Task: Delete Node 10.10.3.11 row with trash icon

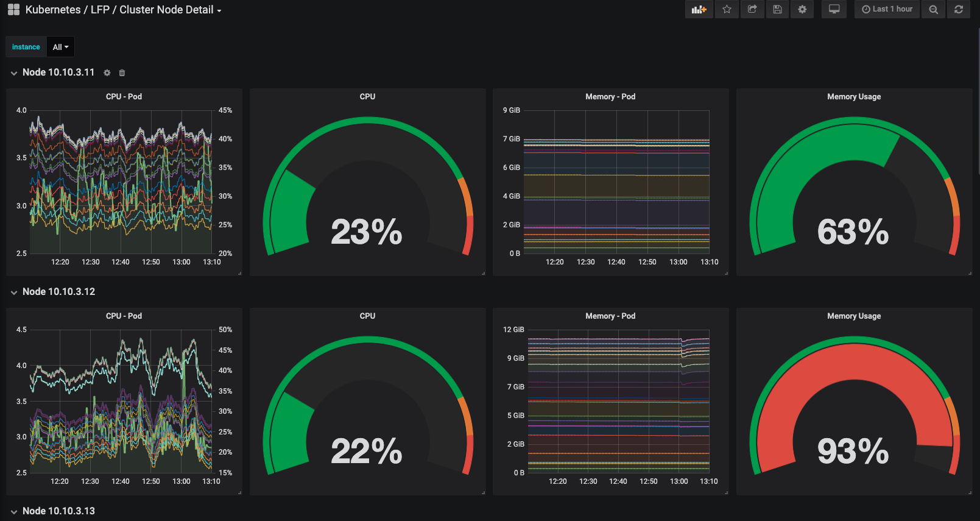Action: point(122,73)
